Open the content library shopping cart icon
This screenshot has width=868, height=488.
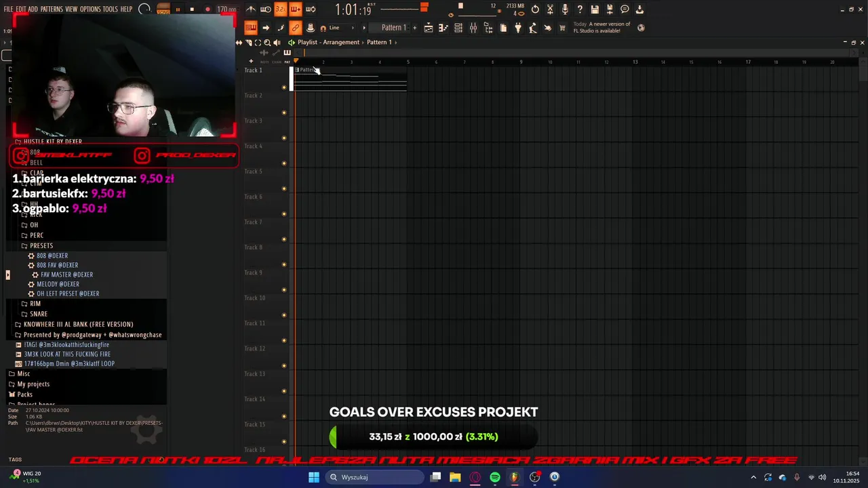click(x=562, y=28)
